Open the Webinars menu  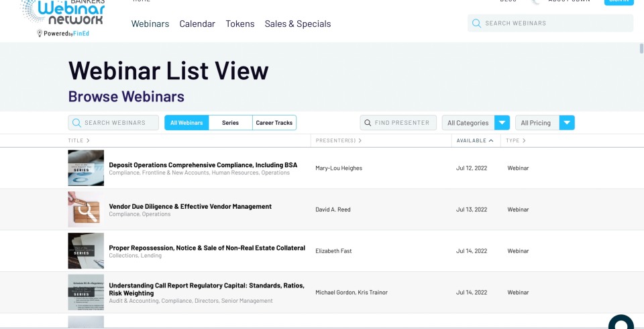click(150, 23)
